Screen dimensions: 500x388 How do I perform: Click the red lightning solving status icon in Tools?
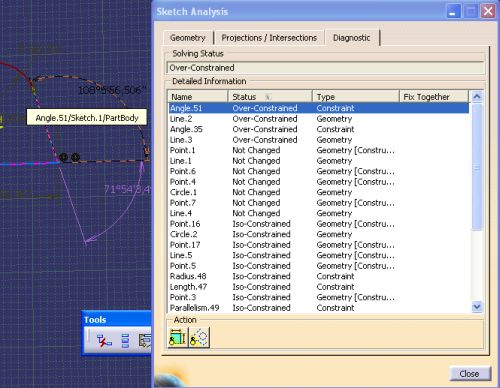click(104, 341)
